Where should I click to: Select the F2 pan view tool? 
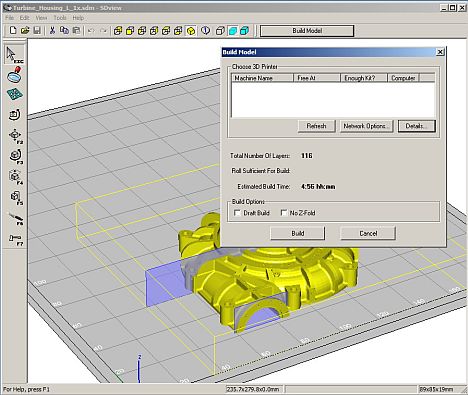pyautogui.click(x=15, y=136)
